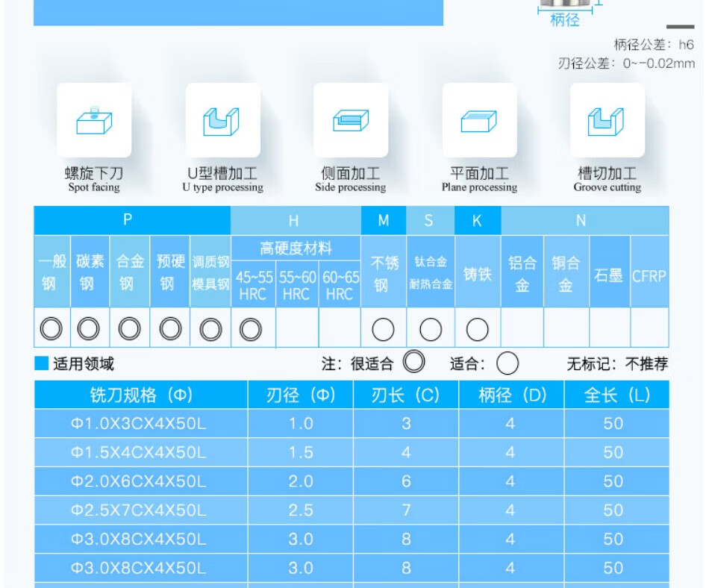Select the N material group header

[584, 221]
